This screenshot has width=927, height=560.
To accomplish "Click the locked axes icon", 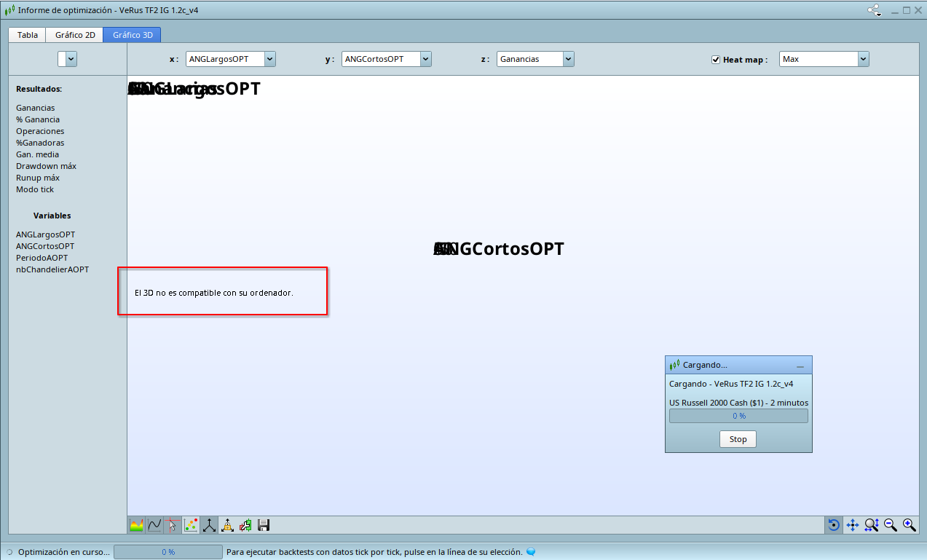I will (227, 525).
